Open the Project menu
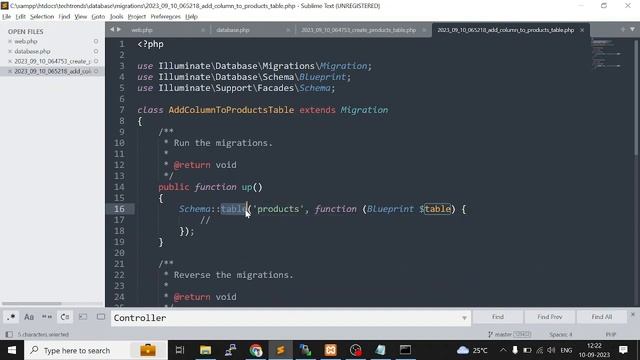 (x=136, y=17)
